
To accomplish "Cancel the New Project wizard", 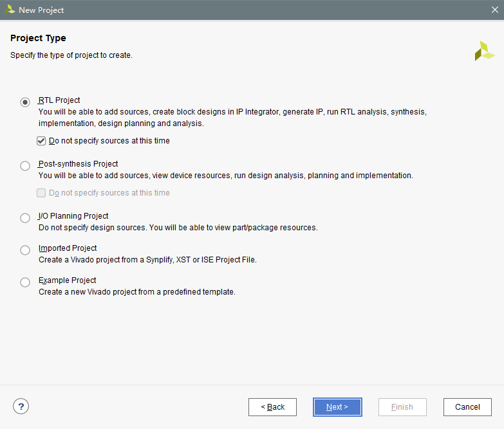I will click(467, 407).
